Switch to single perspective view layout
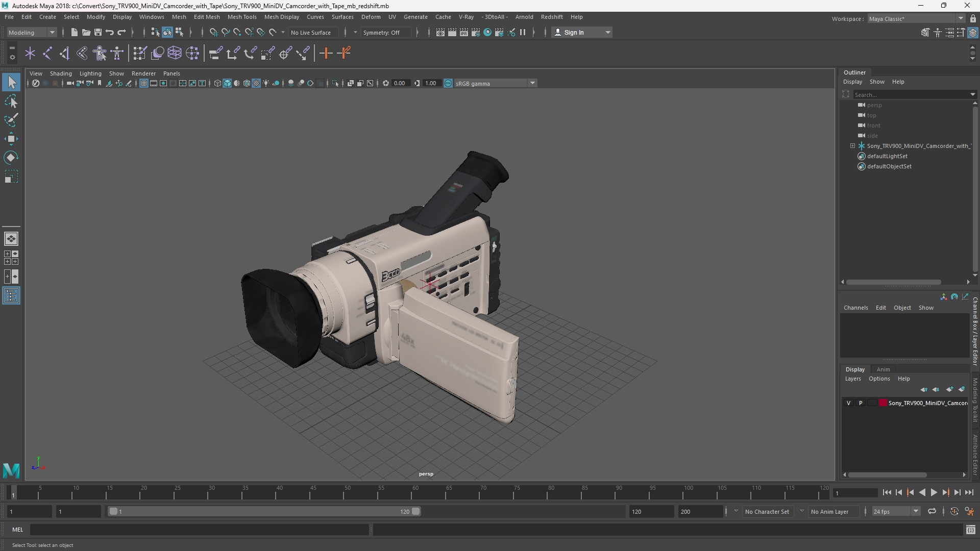The height and width of the screenshot is (551, 980). point(11,238)
